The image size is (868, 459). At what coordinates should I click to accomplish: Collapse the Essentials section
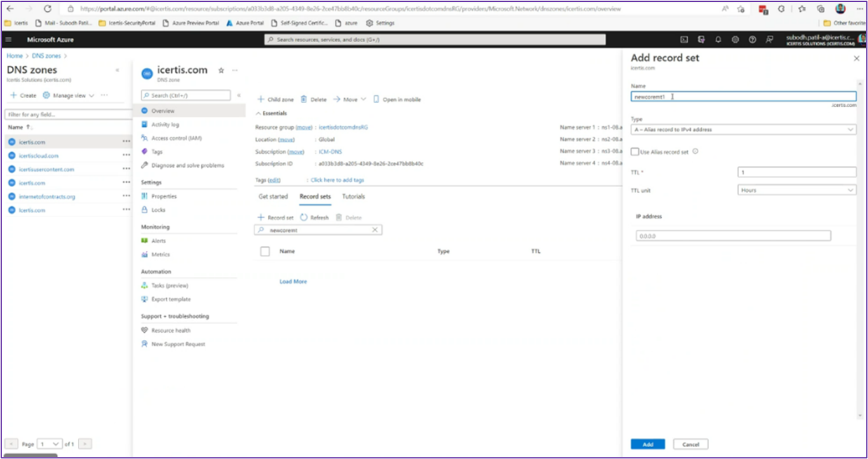click(258, 113)
